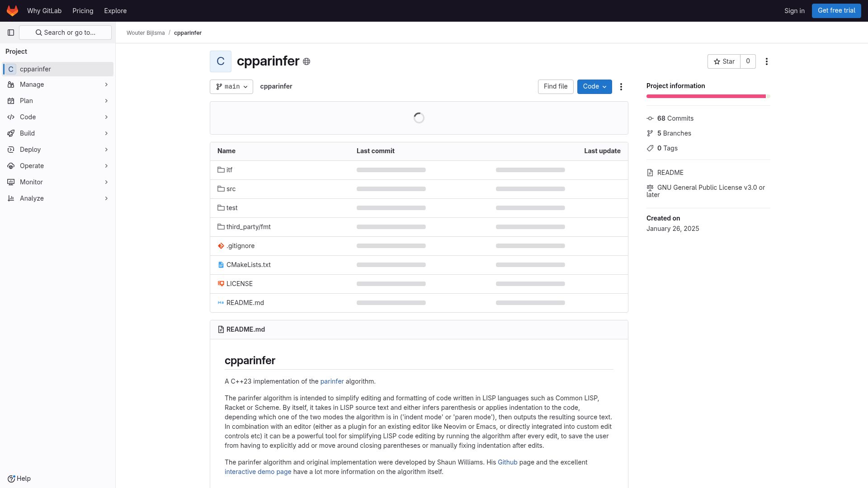868x488 pixels.
Task: Open Why GitLab in top navigation
Action: [x=44, y=11]
